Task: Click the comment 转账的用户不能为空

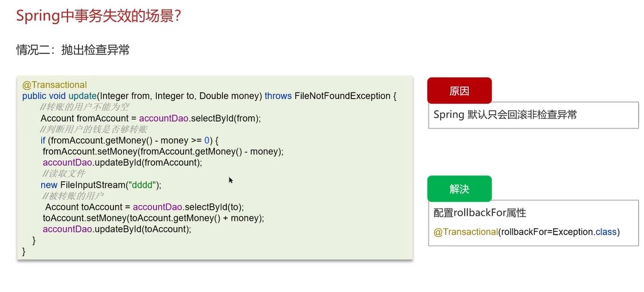Action: click(85, 107)
